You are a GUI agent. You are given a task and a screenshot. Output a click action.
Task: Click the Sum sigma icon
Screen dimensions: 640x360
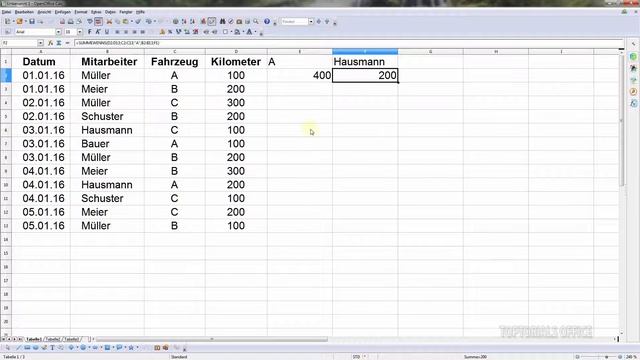point(59,43)
